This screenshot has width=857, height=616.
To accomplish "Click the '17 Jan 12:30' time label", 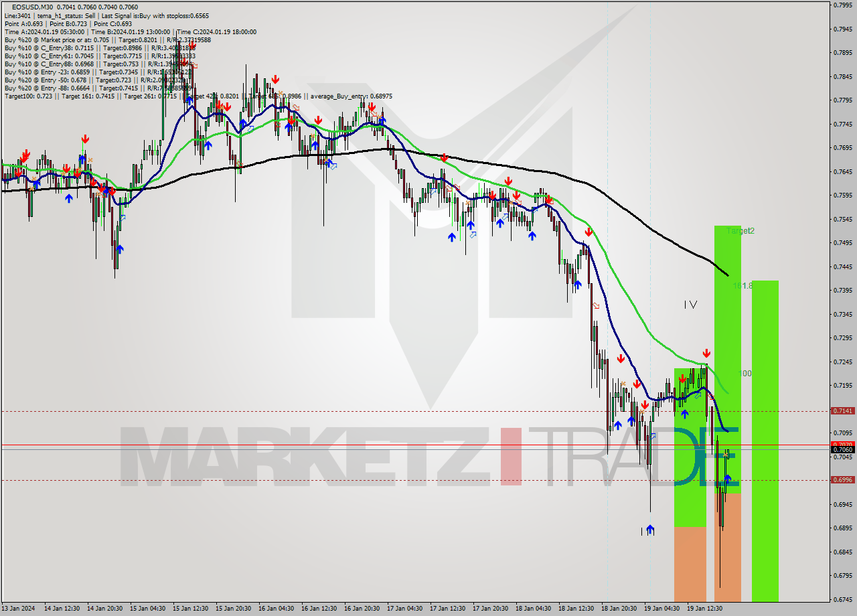I will 447,609.
